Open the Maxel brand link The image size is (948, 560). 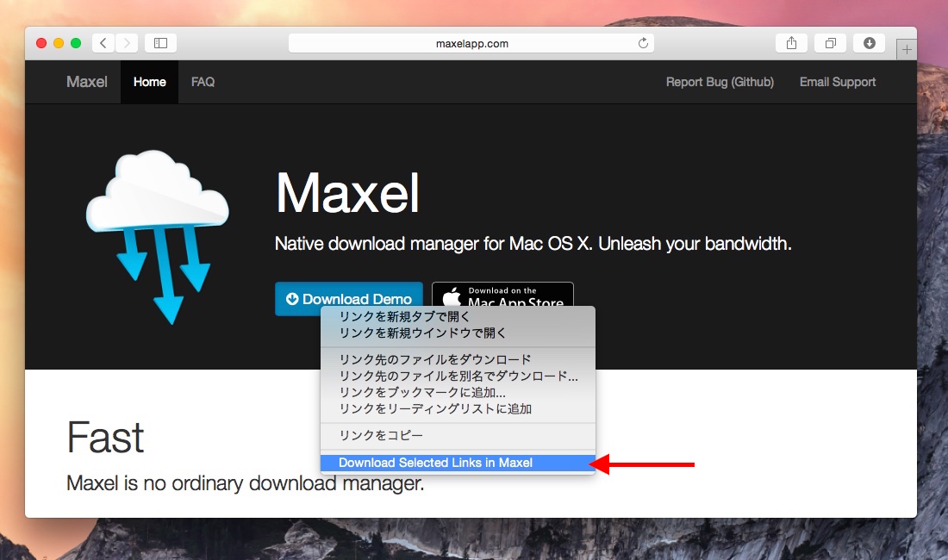(87, 82)
